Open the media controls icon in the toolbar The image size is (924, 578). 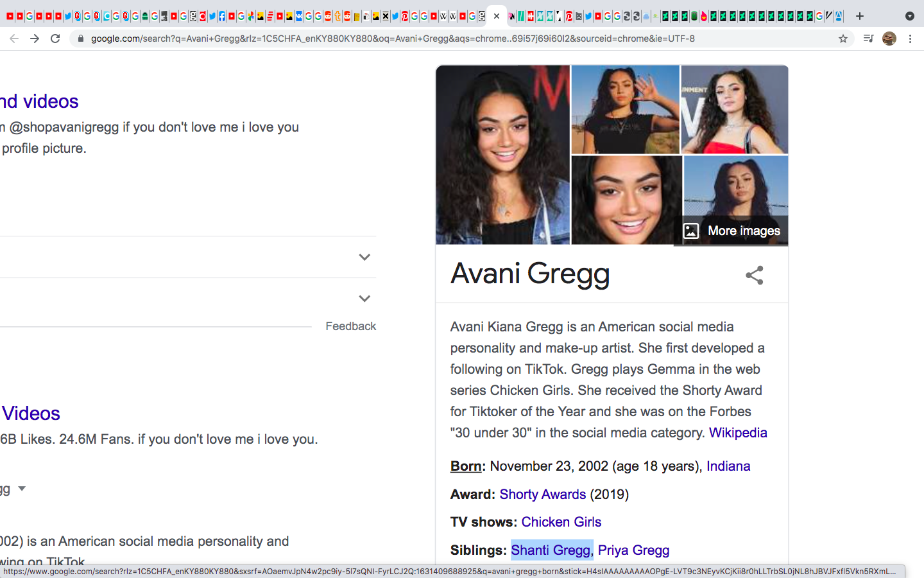coord(868,39)
